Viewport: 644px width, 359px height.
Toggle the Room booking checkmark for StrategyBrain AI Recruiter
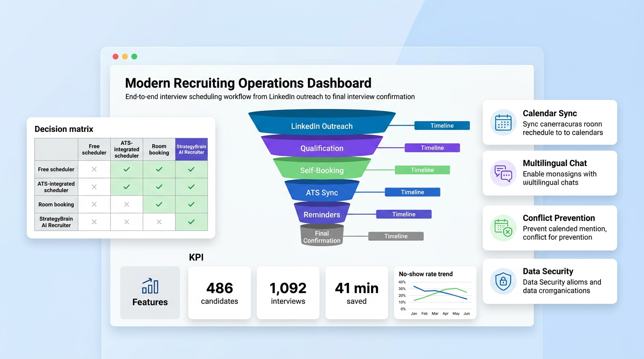click(x=191, y=204)
